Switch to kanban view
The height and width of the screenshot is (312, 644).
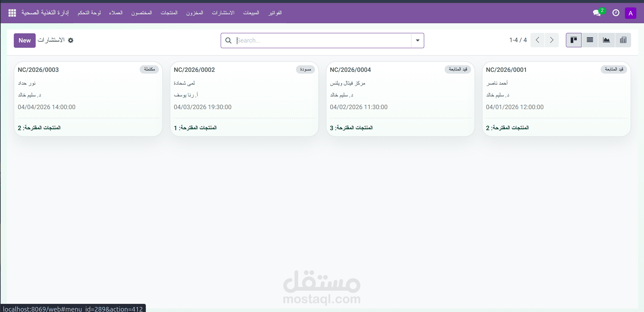click(574, 40)
